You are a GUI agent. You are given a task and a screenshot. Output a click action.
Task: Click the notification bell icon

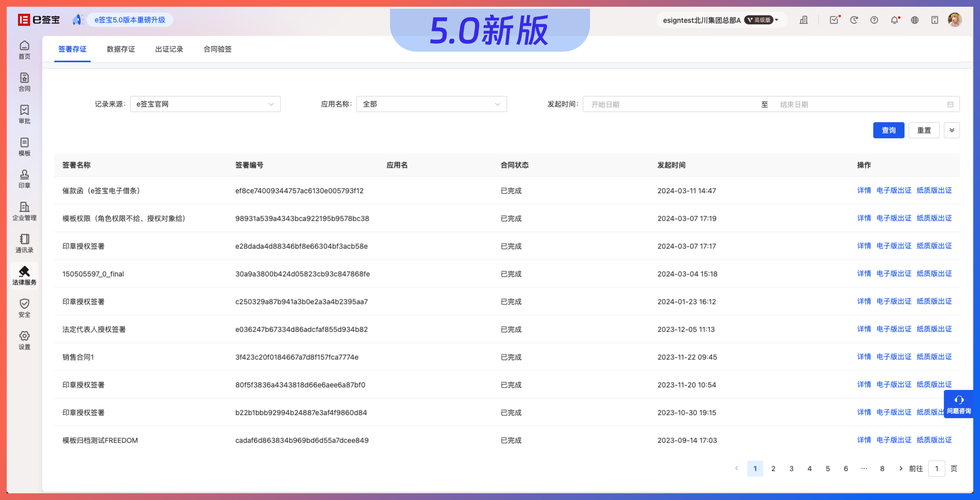click(x=894, y=20)
